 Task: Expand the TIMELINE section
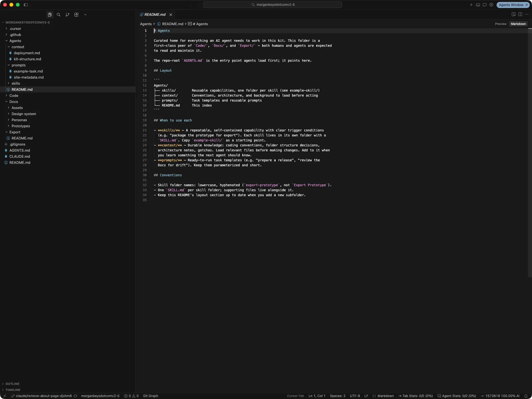(x=13, y=390)
